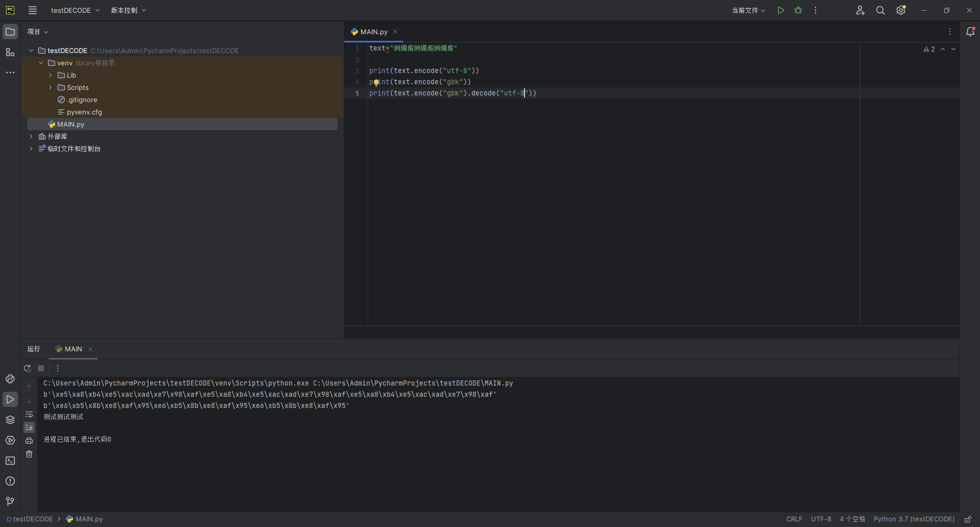This screenshot has height=527, width=980.
Task: Open the Git version control tool window
Action: click(10, 501)
